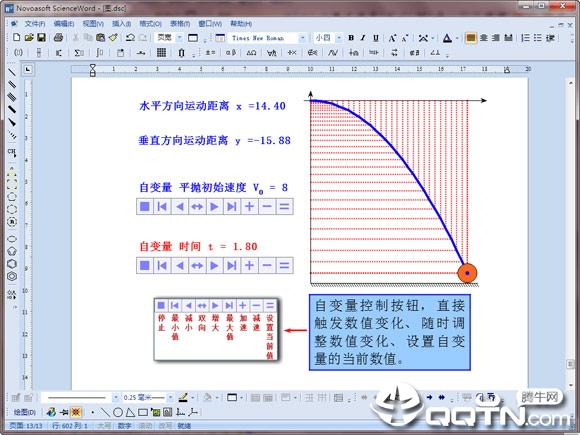The height and width of the screenshot is (435, 580).
Task: Enable right text alignment
Action: point(496,38)
